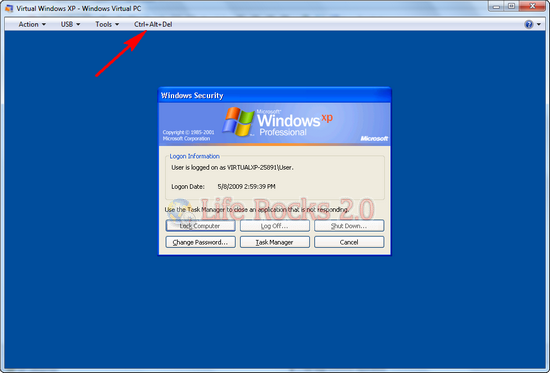
Task: Send Ctrl+Alt+Del to the virtual machine
Action: 153,24
